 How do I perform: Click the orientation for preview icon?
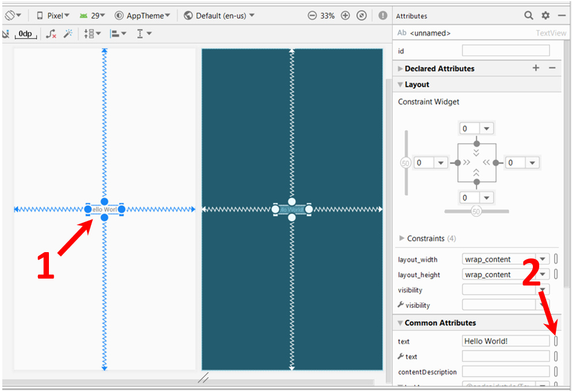point(13,16)
